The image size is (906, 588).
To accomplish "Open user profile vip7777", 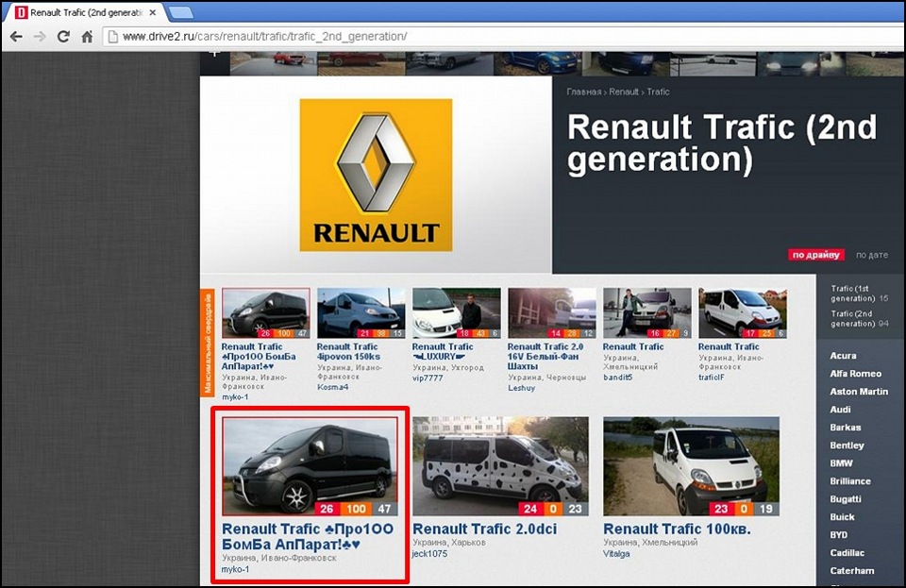I will (x=428, y=378).
